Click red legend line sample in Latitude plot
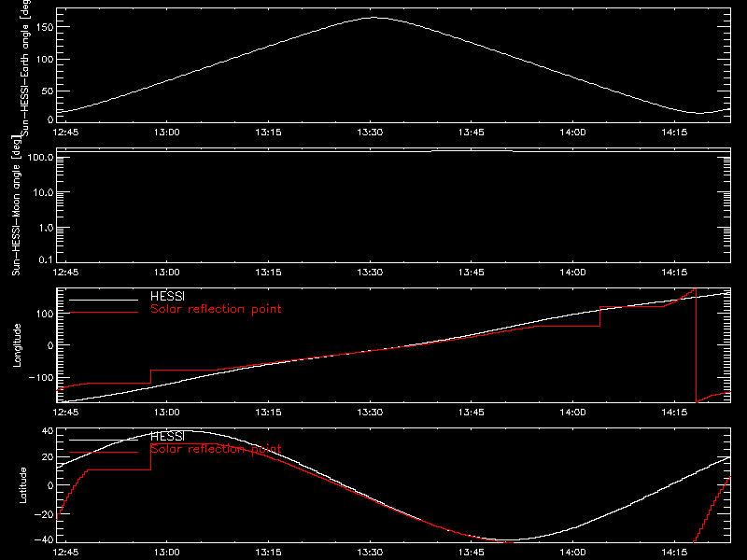Viewport: 747px width, 560px height. (104, 453)
